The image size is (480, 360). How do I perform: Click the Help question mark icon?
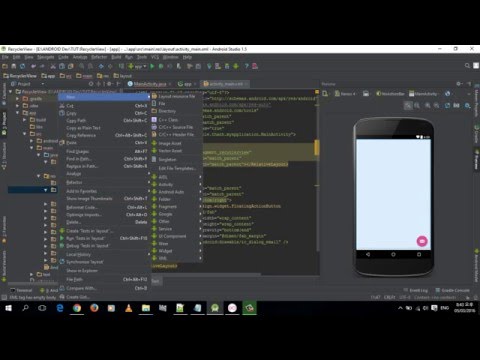point(246,66)
